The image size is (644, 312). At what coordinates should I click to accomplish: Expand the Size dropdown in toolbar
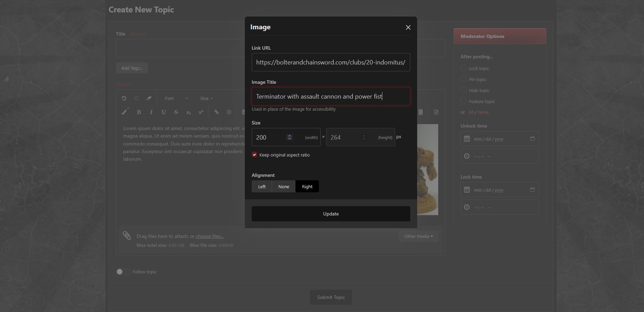pyautogui.click(x=206, y=99)
